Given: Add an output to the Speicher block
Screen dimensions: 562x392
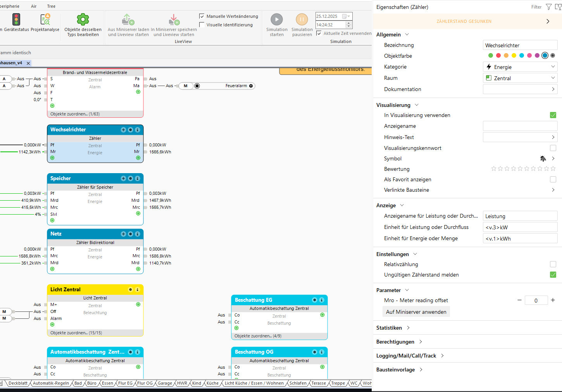Looking at the screenshot, I should click(x=138, y=213).
